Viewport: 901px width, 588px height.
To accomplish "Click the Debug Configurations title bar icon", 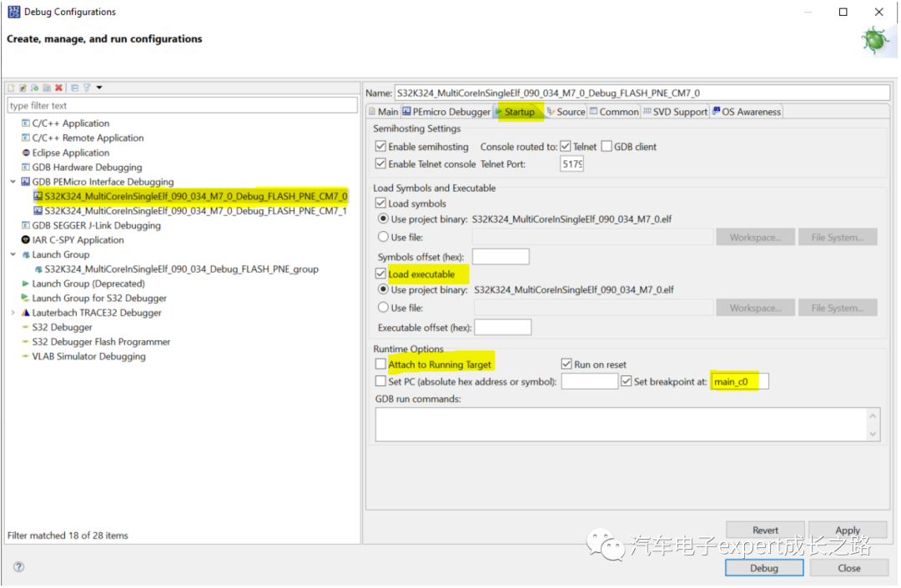I will click(14, 12).
